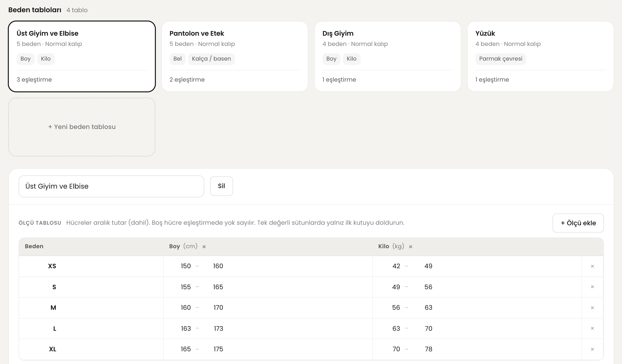Screen dimensions: 622x364
Task: Click the Ölçü ekle button
Action: pyautogui.click(x=578, y=223)
